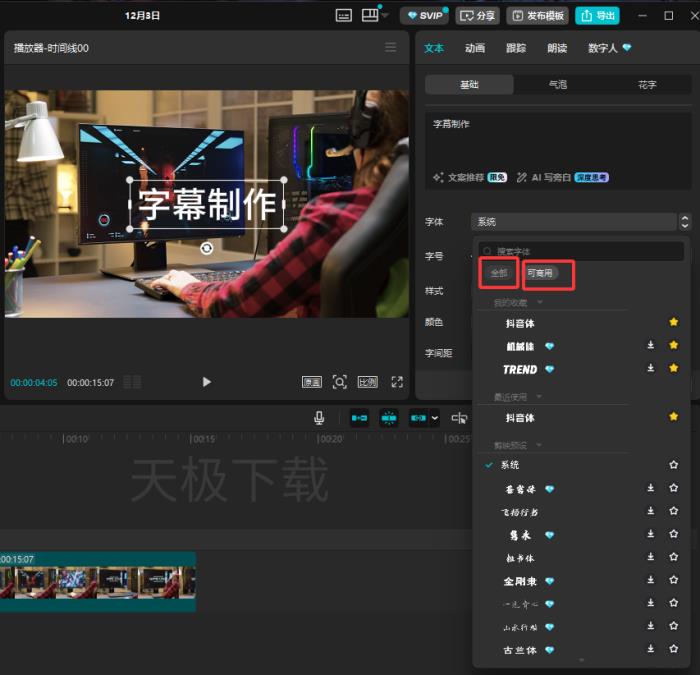Switch to the 动画 tab
The image size is (700, 675).
coord(475,47)
